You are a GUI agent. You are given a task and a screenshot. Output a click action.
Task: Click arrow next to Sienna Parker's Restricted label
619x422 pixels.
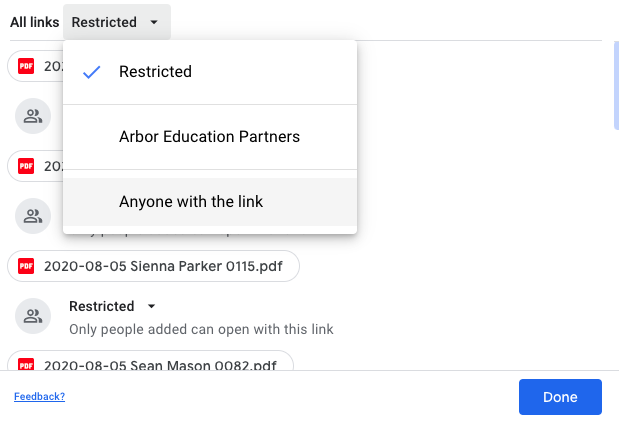[x=151, y=306]
